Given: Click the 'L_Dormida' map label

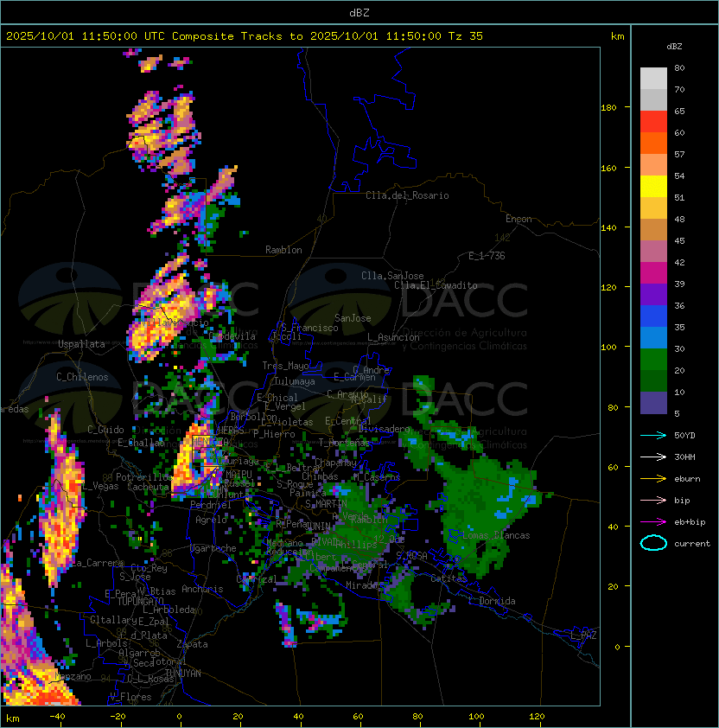Looking at the screenshot, I should tap(492, 601).
